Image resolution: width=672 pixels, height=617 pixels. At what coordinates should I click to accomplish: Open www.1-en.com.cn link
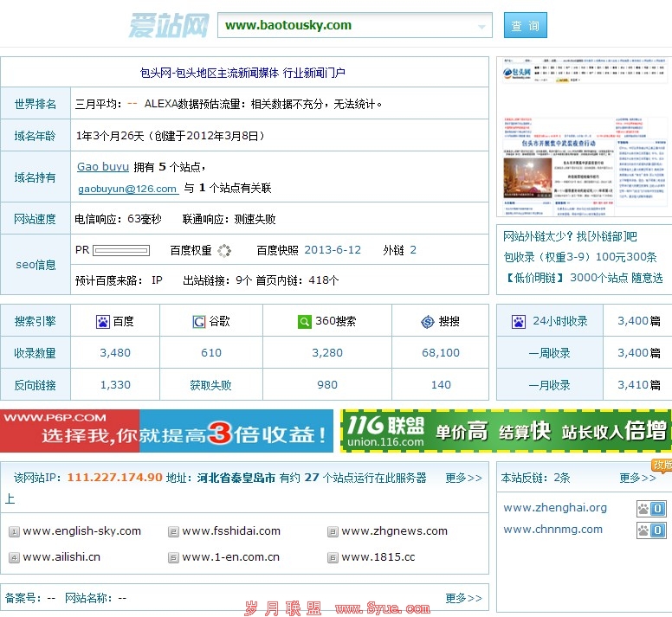pos(230,557)
